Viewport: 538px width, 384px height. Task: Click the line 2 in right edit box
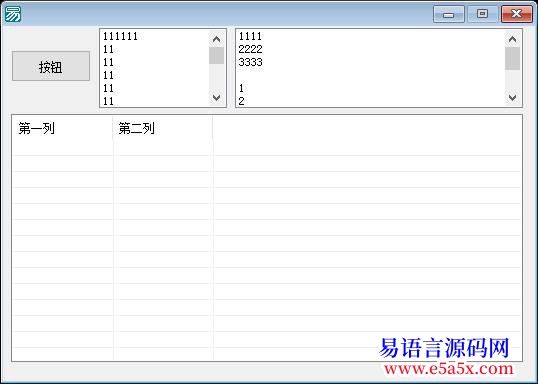pos(242,101)
